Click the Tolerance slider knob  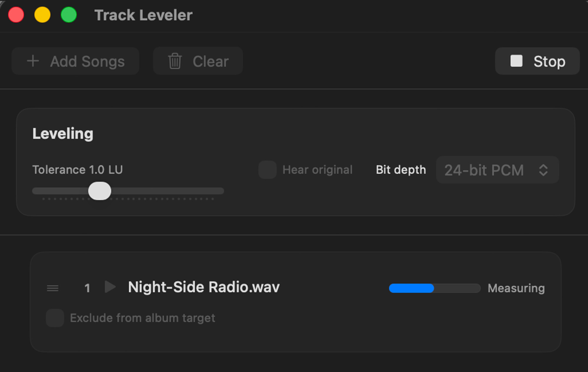point(100,191)
